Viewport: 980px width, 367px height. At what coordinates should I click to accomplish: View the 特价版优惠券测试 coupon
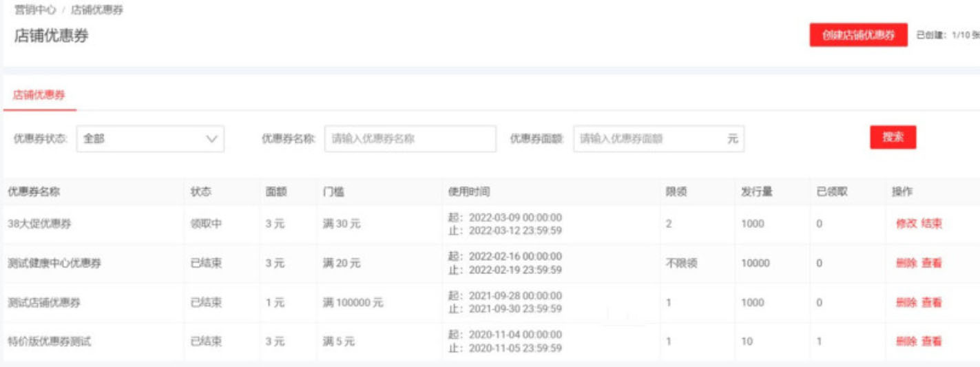931,341
